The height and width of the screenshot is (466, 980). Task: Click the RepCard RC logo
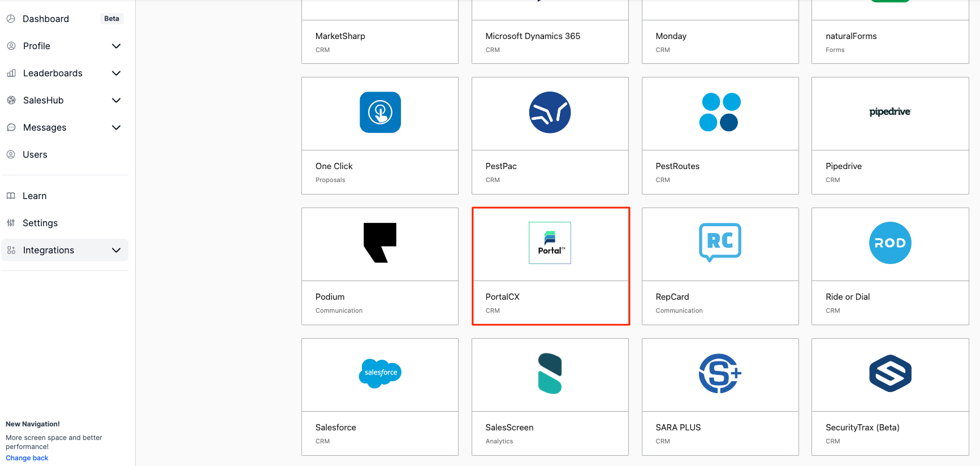coord(720,242)
